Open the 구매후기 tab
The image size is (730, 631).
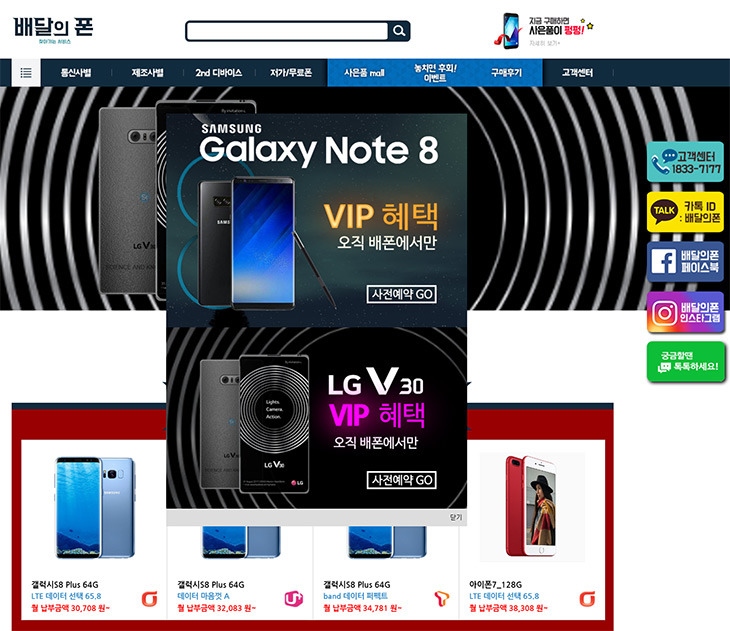tap(507, 73)
